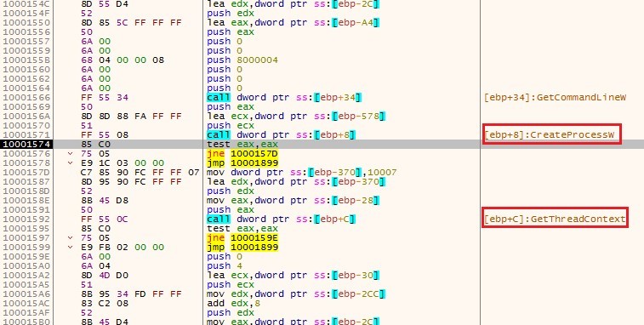
Task: Select mov edx,[ebp-2CC] instruction
Action: [297, 294]
